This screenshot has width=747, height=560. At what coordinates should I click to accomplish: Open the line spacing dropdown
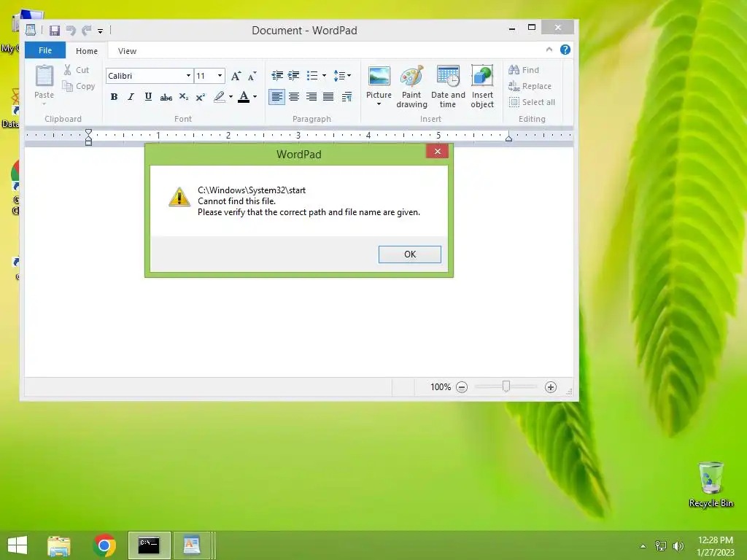[x=343, y=76]
